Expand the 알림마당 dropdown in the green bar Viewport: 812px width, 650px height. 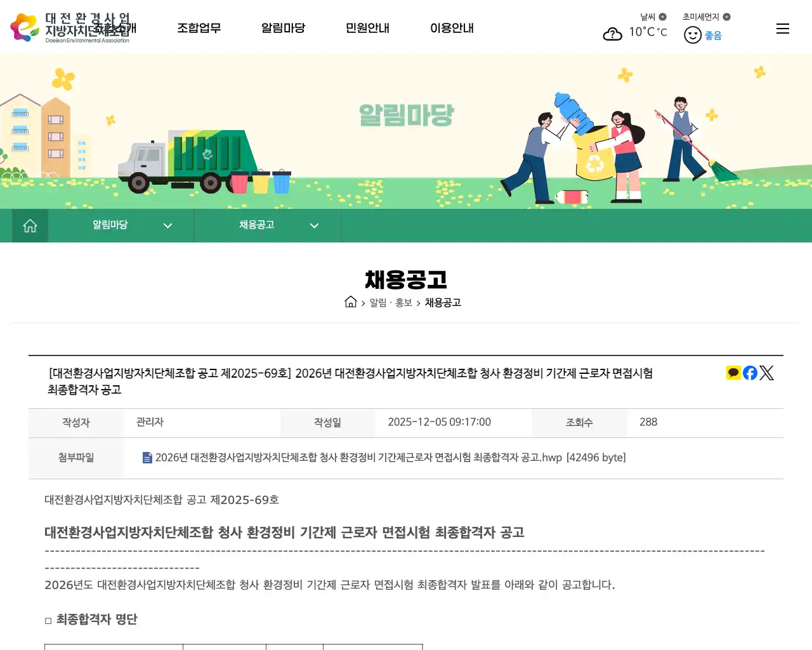167,225
